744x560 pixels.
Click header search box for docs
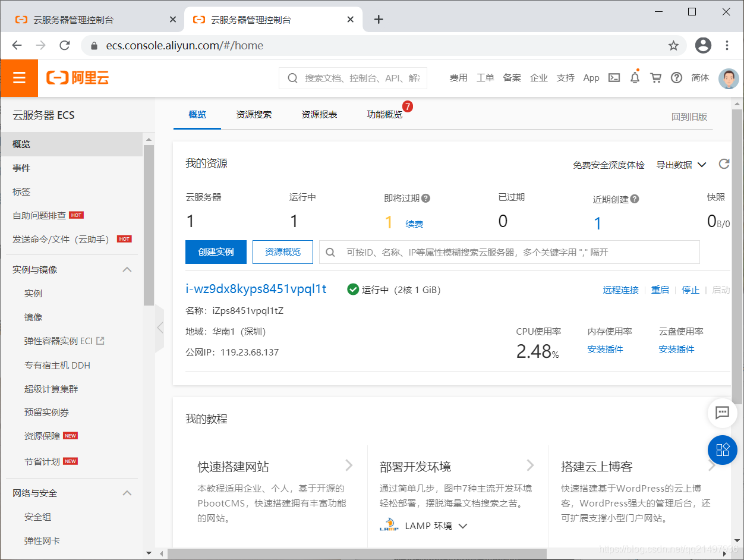click(353, 78)
